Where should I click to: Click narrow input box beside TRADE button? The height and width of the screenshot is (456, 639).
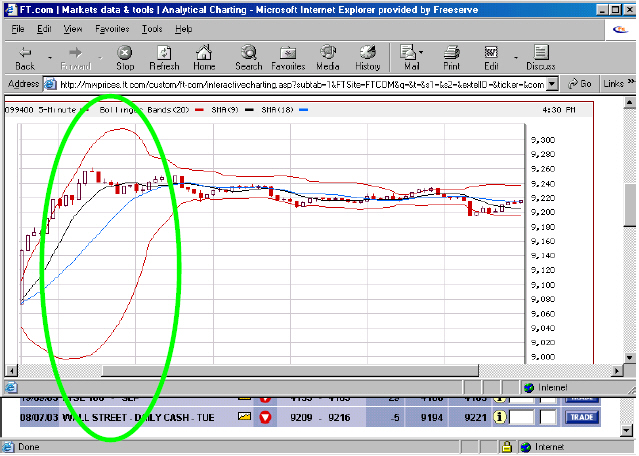pos(548,417)
